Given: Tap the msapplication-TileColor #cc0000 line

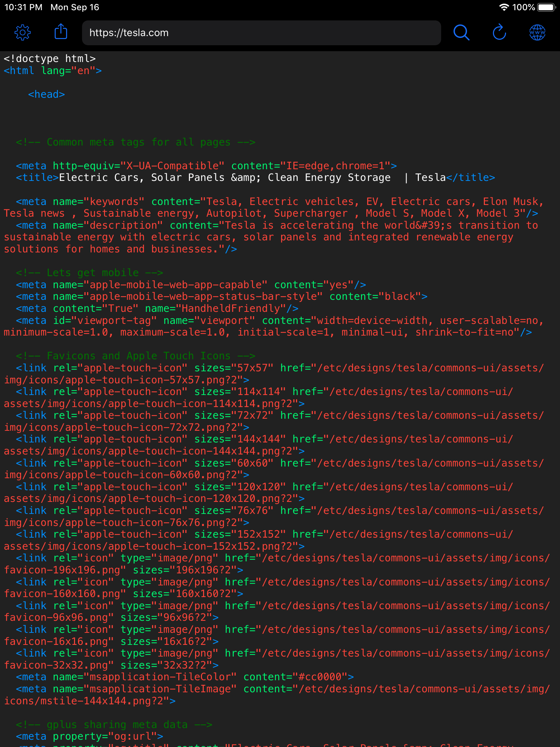Looking at the screenshot, I should [185, 677].
